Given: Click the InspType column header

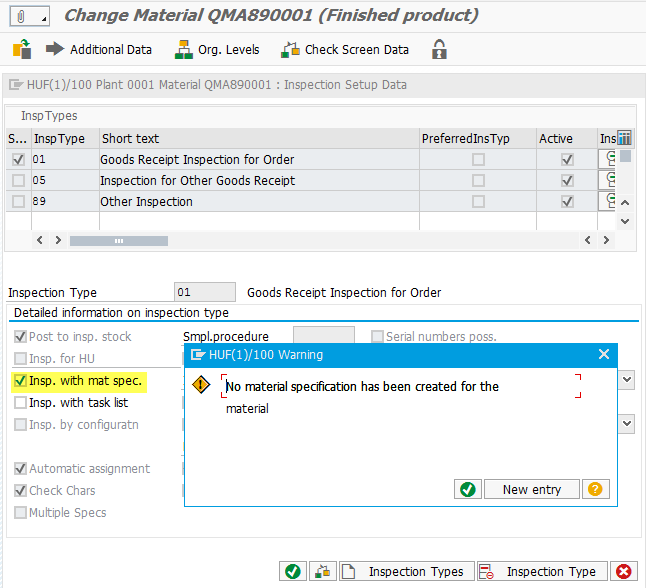Looking at the screenshot, I should [x=65, y=138].
